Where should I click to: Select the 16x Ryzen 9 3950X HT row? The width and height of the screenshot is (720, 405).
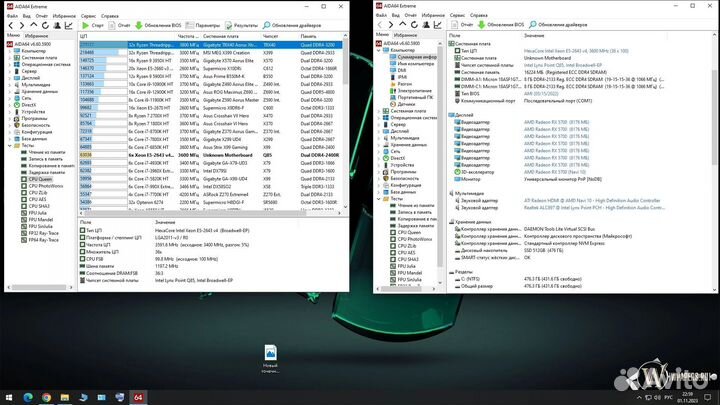[x=211, y=61]
